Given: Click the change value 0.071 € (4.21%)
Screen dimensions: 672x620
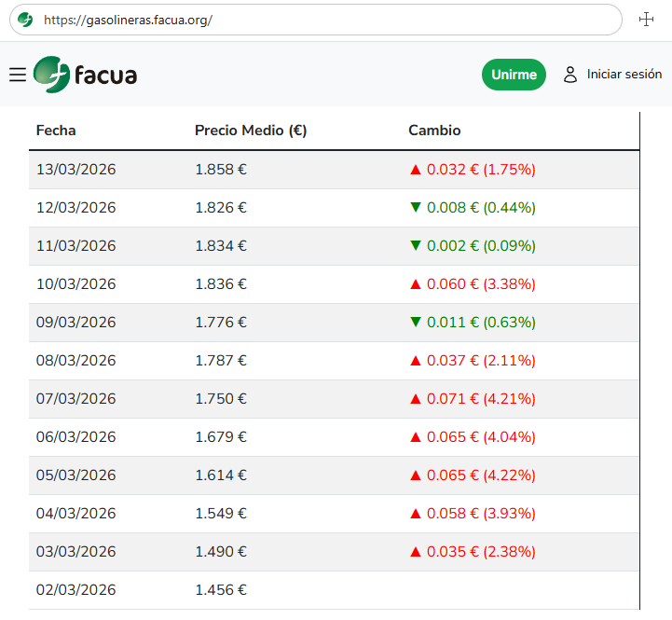Looking at the screenshot, I should pos(481,398).
